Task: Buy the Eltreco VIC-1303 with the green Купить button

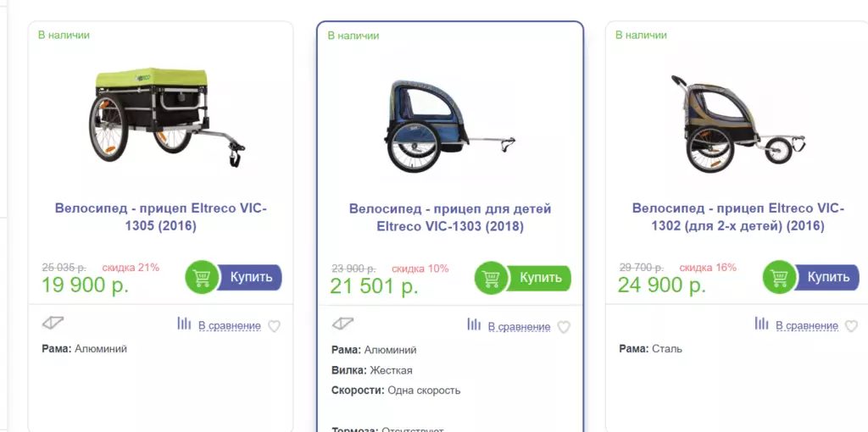Action: tap(540, 278)
